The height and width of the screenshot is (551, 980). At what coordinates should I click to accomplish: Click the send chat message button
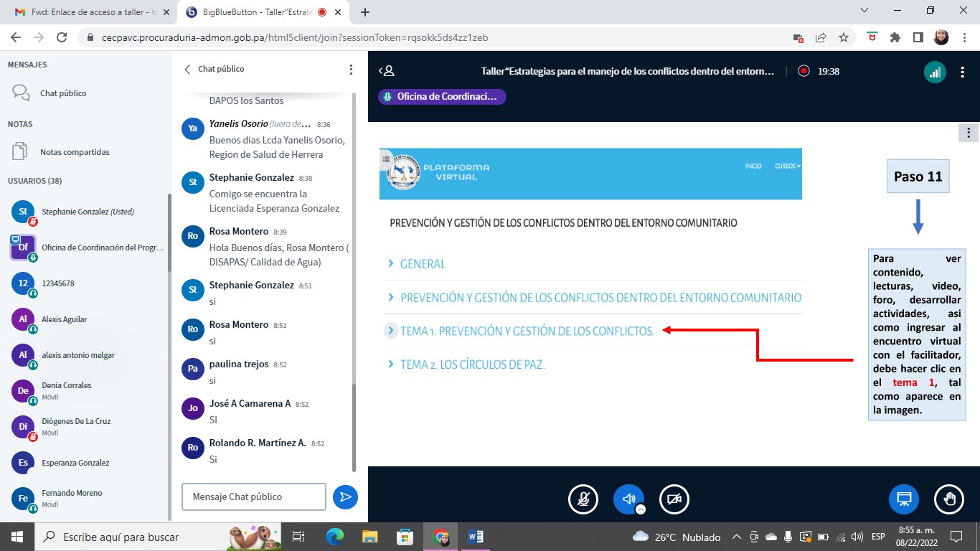346,496
